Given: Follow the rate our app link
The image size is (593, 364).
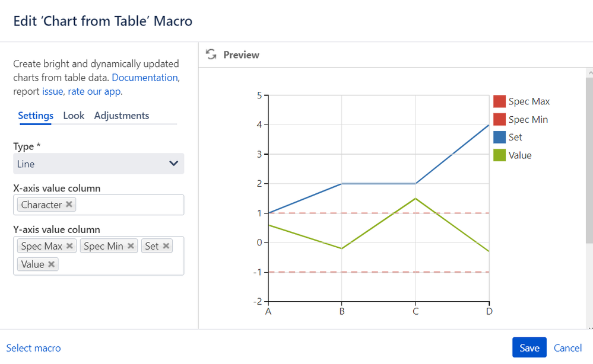Looking at the screenshot, I should click(94, 91).
